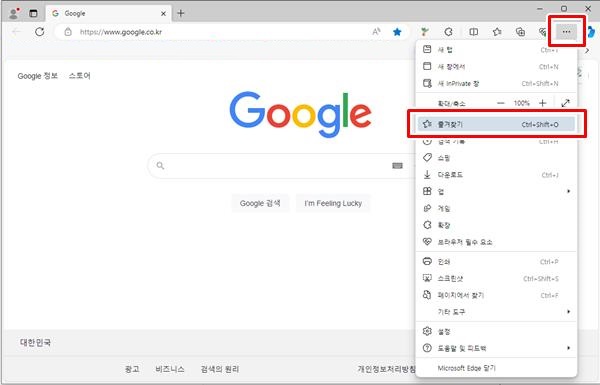This screenshot has width=600, height=385.
Task: Open the Collections toolbar icon
Action: coord(520,32)
